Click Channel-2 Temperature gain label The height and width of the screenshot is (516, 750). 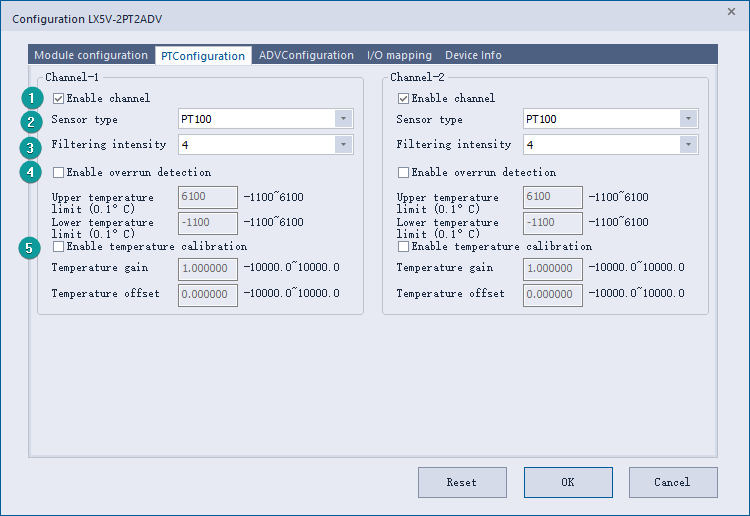[444, 268]
